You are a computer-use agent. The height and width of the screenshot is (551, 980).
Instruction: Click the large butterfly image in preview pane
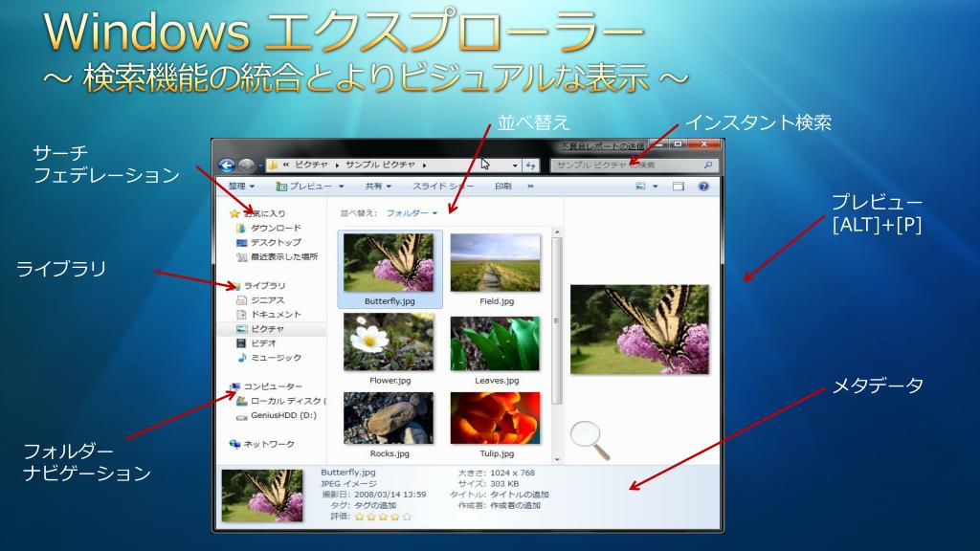pos(640,329)
